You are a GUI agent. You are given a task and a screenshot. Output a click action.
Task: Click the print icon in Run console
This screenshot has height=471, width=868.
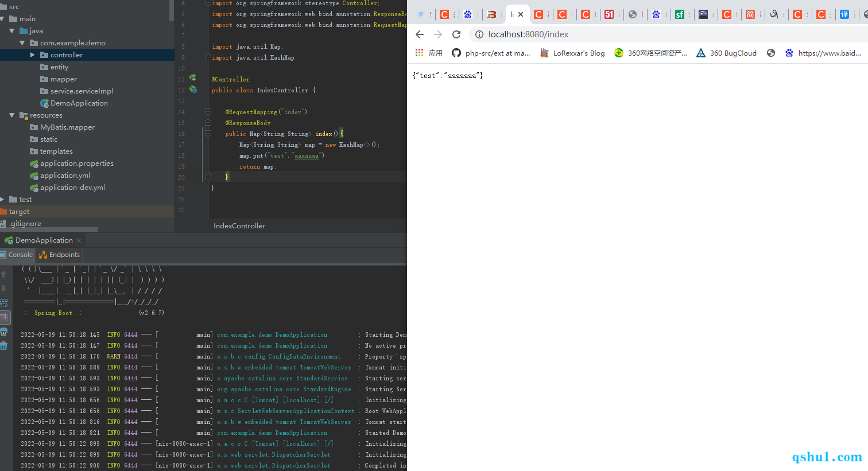coord(3,332)
